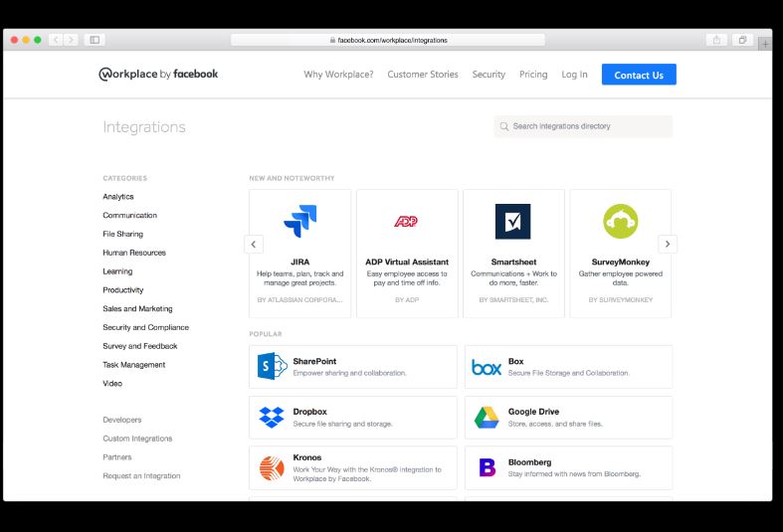Click the Box logo icon
This screenshot has width=783, height=532.
pyautogui.click(x=487, y=368)
